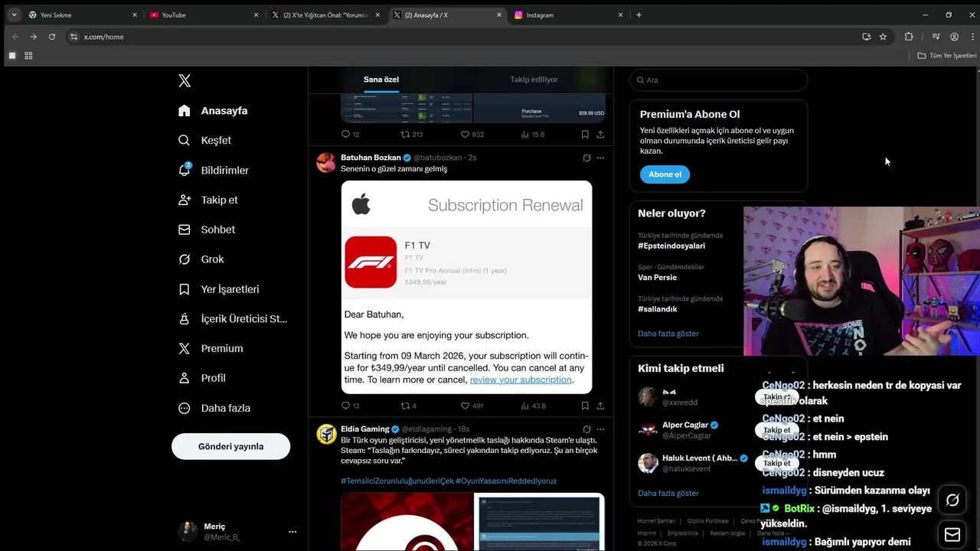Repost the post with 213 reposts
Screen dimensions: 980x551
tap(411, 134)
